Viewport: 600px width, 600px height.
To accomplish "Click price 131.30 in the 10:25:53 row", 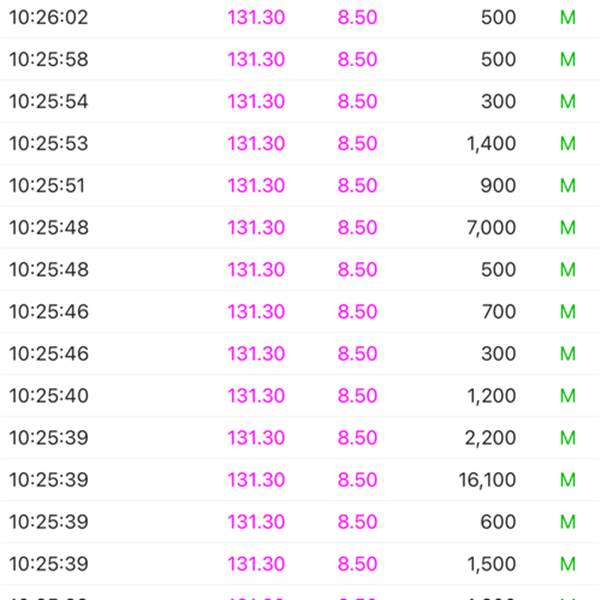I will pyautogui.click(x=256, y=144).
